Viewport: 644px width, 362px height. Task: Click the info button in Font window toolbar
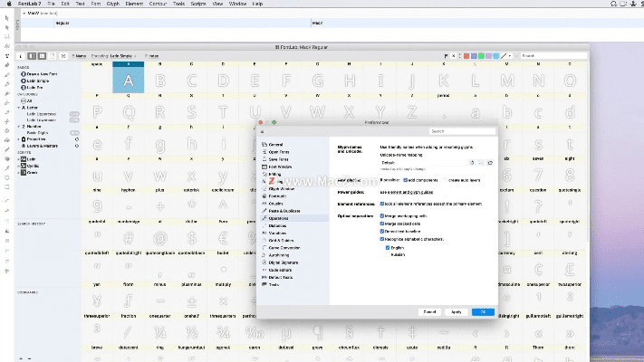tap(21, 55)
